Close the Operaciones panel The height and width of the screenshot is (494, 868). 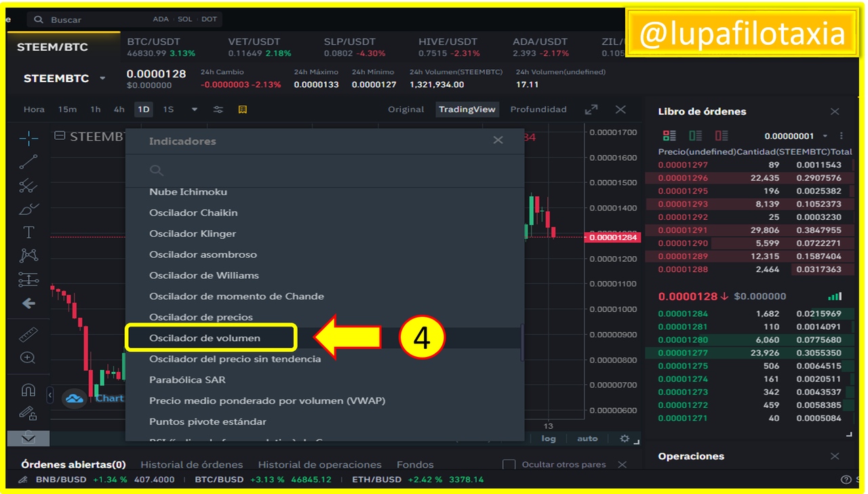[x=835, y=456]
